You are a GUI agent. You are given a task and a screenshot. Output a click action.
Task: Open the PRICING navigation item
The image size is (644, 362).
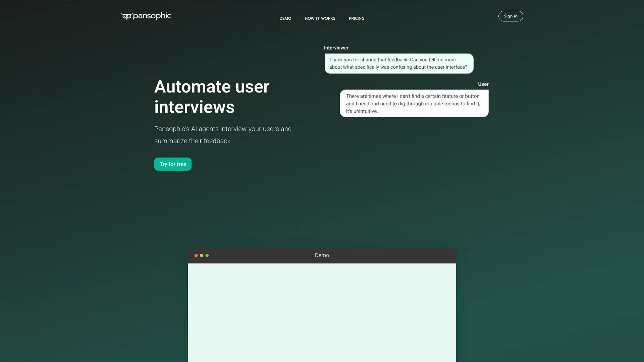tap(356, 18)
